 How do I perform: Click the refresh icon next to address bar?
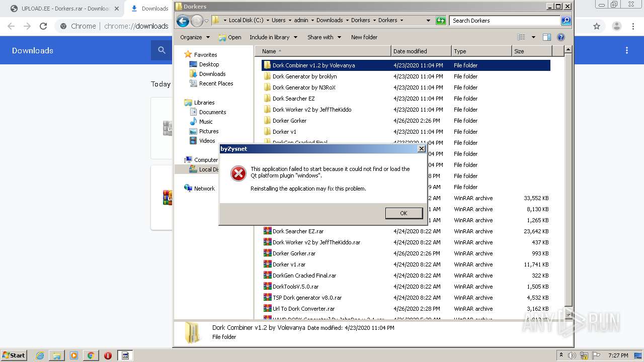point(441,21)
